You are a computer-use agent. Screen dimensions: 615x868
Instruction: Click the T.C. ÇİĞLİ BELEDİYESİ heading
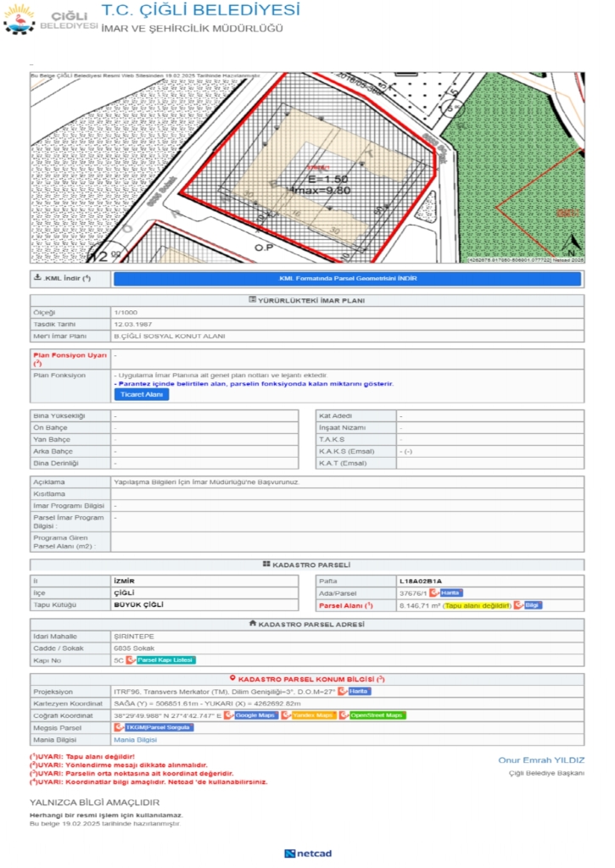click(x=200, y=10)
